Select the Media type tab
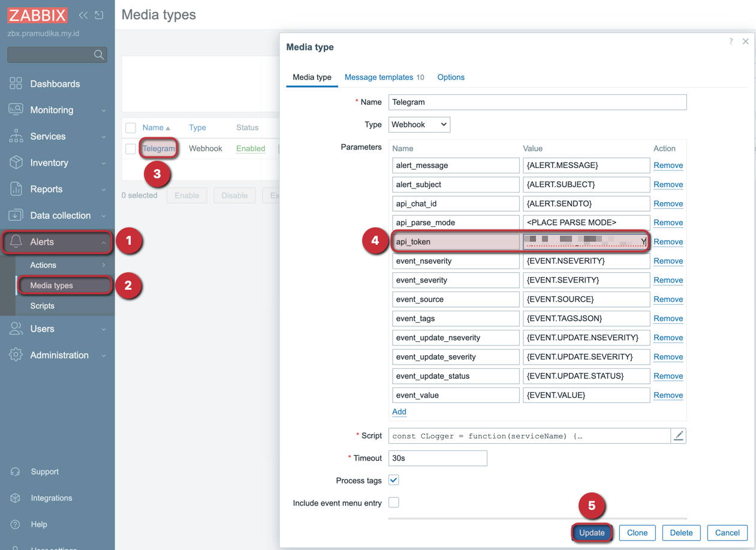756x550 pixels. coord(312,77)
